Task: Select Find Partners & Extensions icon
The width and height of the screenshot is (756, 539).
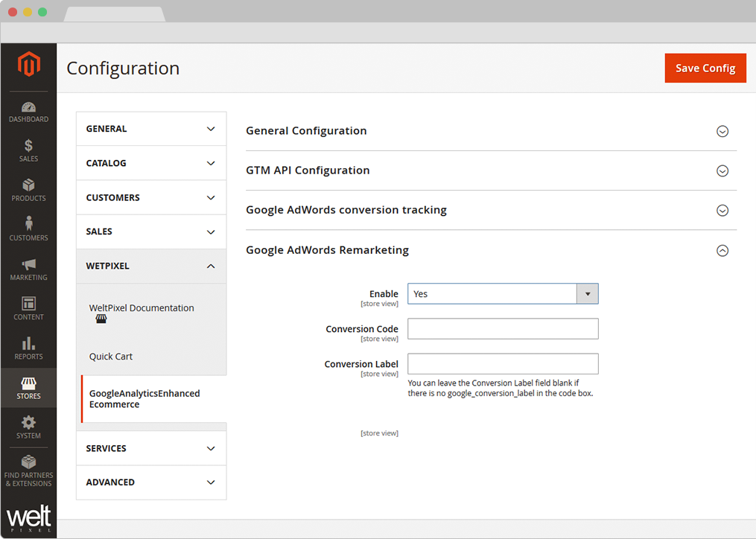Action: tap(28, 465)
